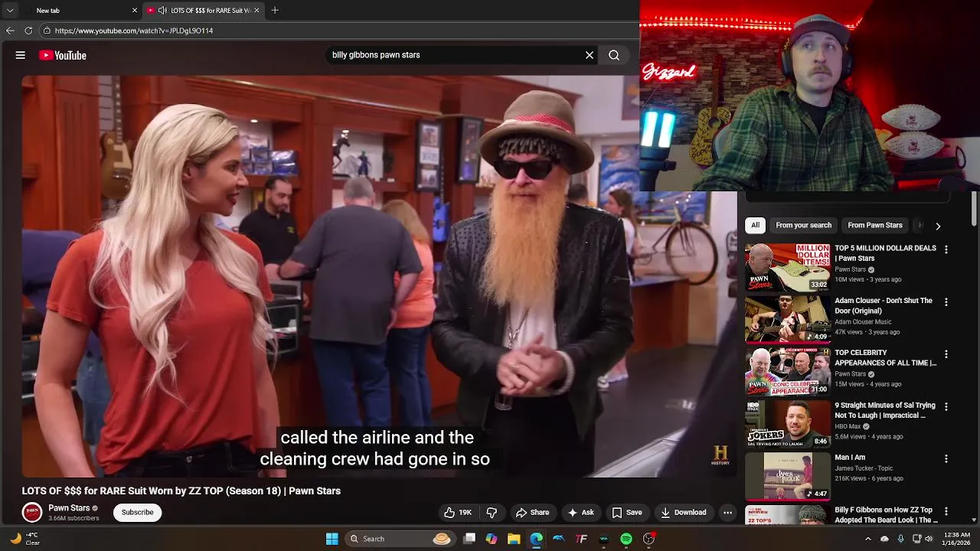Screen dimensions: 980x551
Task: Open a new browser tab with plus
Action: tap(275, 11)
